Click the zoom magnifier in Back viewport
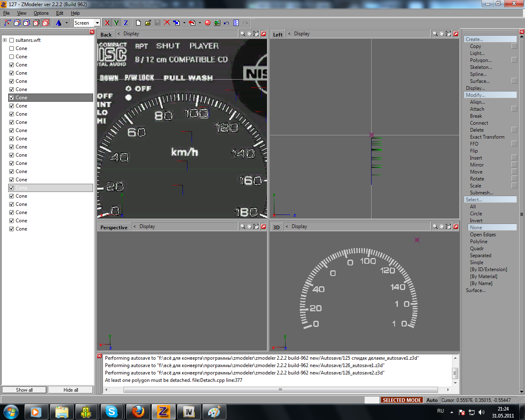The image size is (525, 420). (x=243, y=34)
